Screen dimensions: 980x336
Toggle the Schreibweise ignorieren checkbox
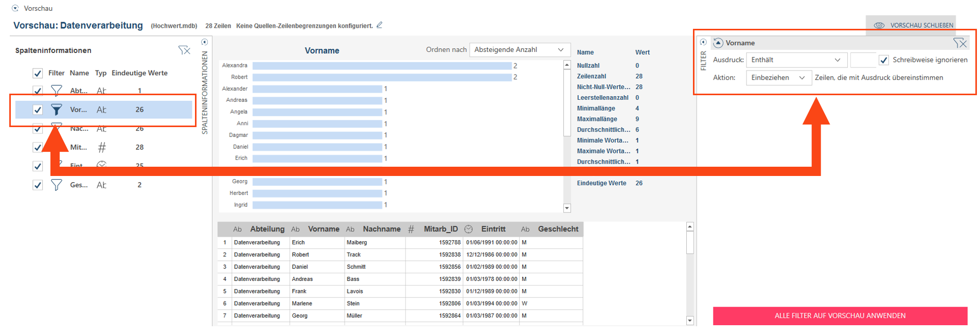click(x=884, y=60)
